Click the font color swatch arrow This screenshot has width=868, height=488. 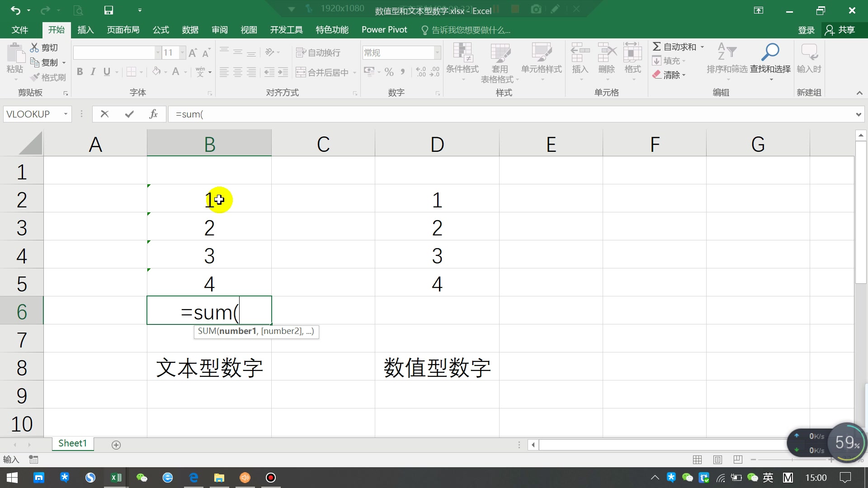click(185, 73)
